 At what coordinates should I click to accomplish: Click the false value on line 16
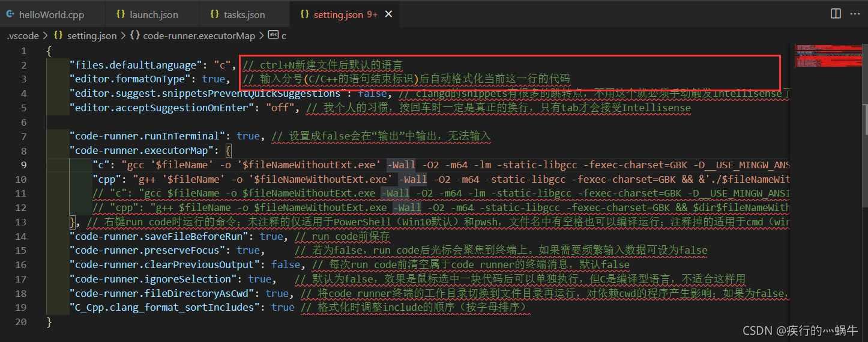(286, 264)
